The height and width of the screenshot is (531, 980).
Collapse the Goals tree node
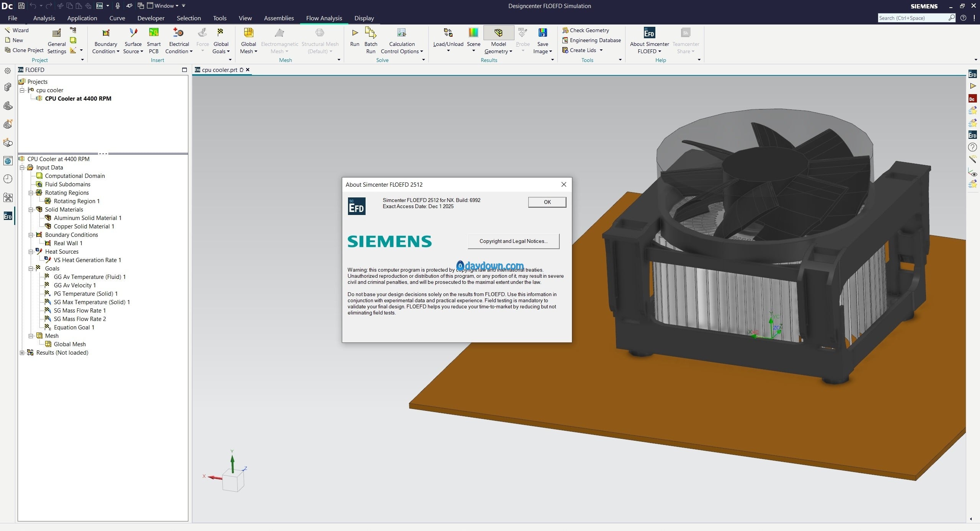pos(31,269)
